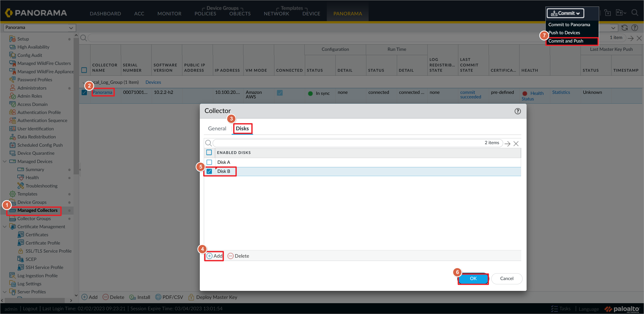Select Authentication Profile icon
Image resolution: width=644 pixels, height=314 pixels.
click(12, 112)
